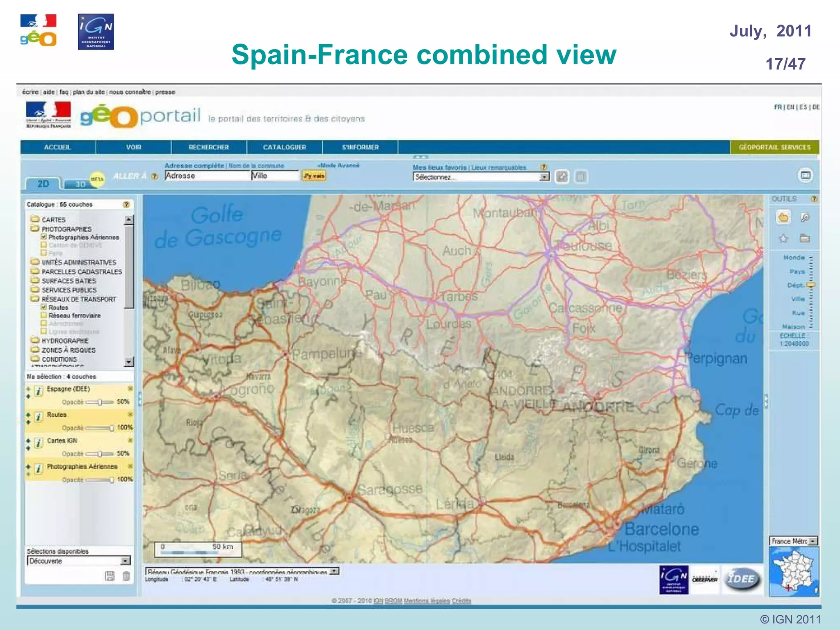Open the S'INFORMER menu
Image resolution: width=840 pixels, height=630 pixels.
pos(360,147)
